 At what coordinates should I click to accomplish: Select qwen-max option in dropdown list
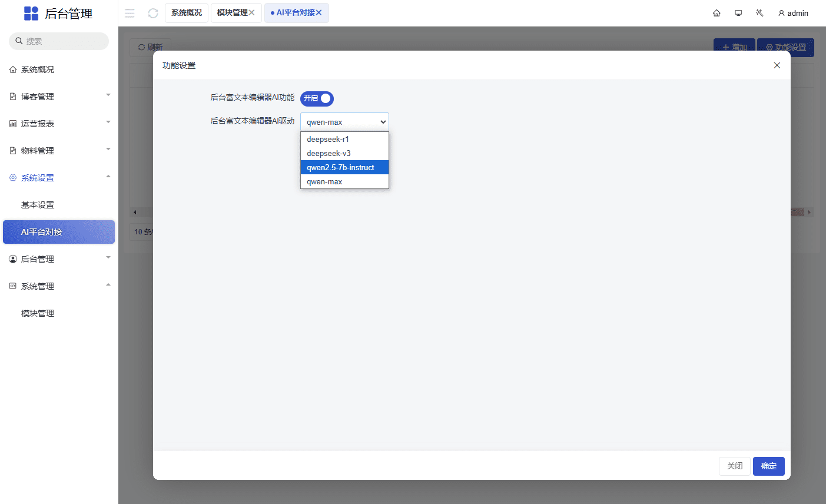pos(324,182)
